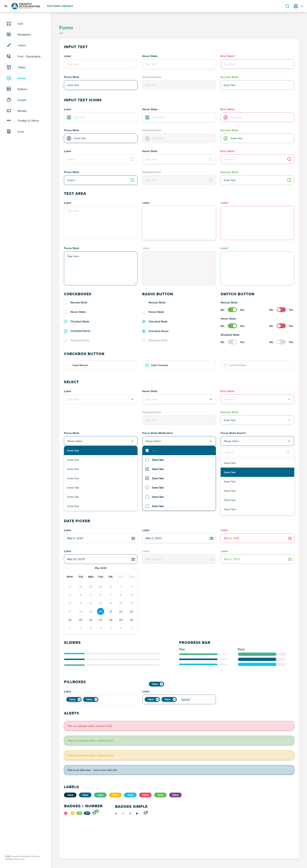Viewport: 307px width, 868px height.
Task: Click the Focus State textarea with Type Here
Action: [100, 268]
